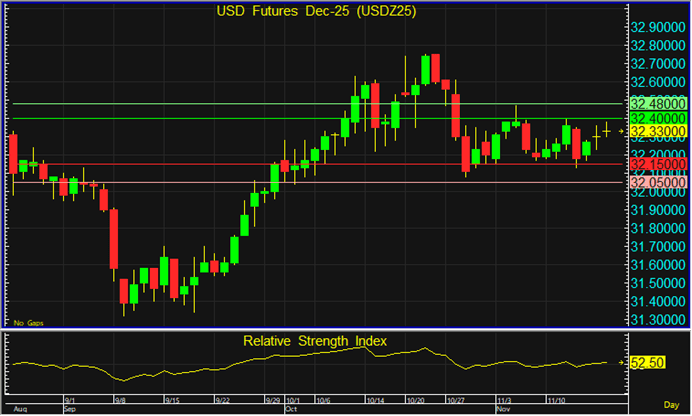Click the 11/10 date on time axis
692x416 pixels.
(x=553, y=400)
